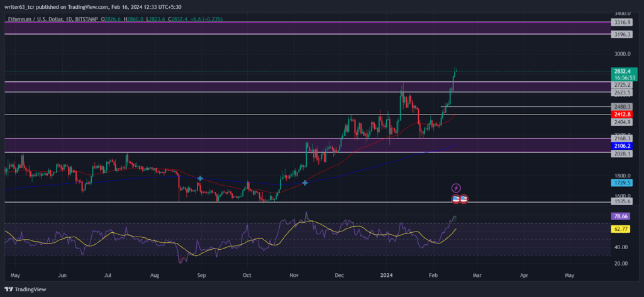The image size is (644, 297).
Task: Click the 2024 label on time axis
Action: (386, 275)
